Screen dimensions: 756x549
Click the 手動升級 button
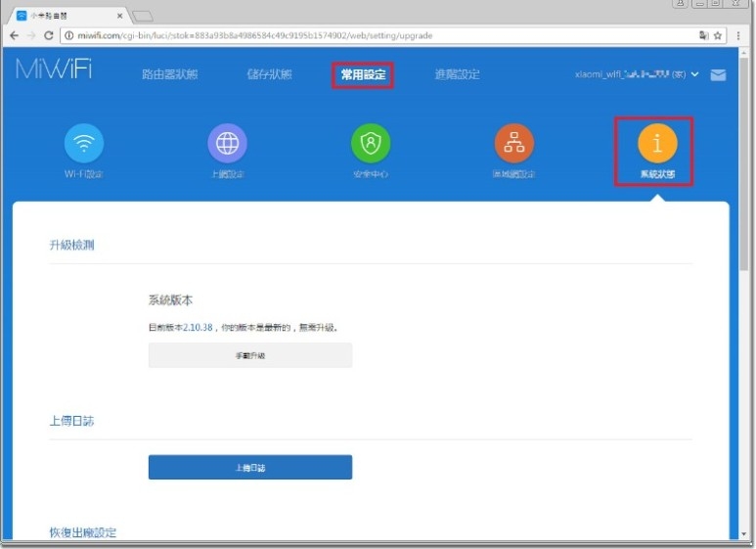point(249,356)
